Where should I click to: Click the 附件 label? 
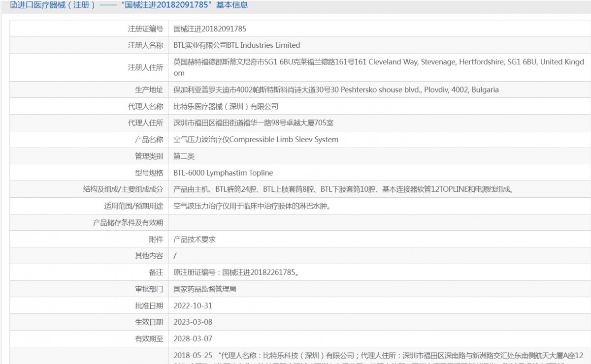[156, 240]
